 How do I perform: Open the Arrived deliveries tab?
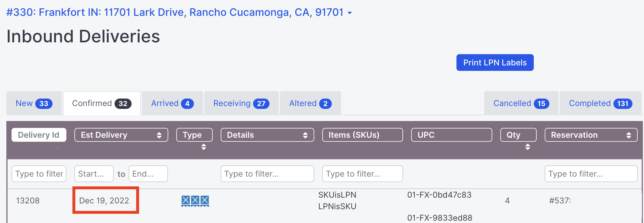(x=172, y=103)
